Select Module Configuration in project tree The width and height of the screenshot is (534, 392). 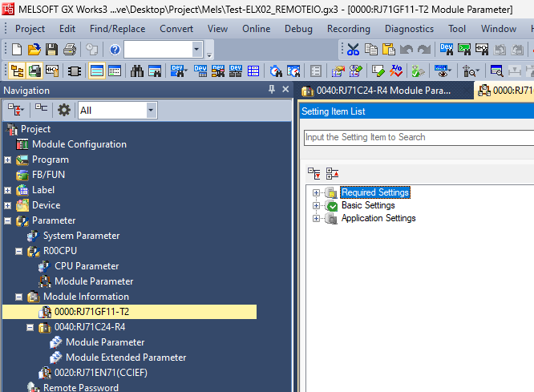pyautogui.click(x=79, y=144)
